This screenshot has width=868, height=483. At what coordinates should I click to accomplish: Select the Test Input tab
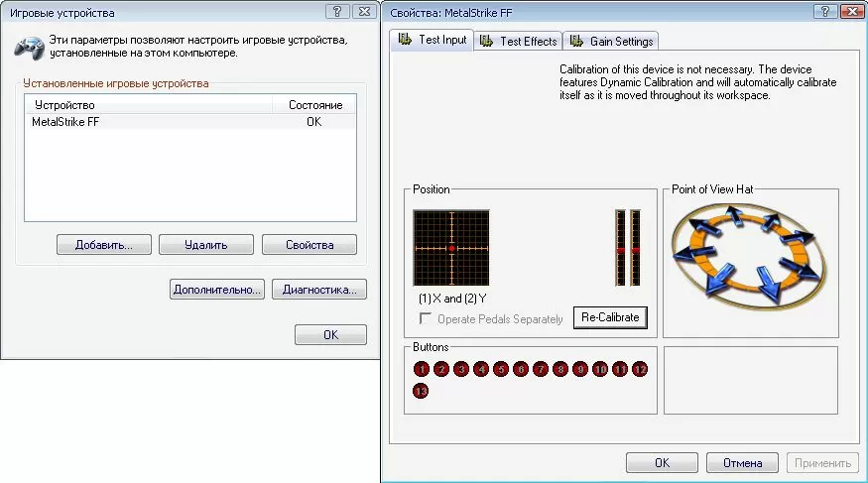coord(432,40)
